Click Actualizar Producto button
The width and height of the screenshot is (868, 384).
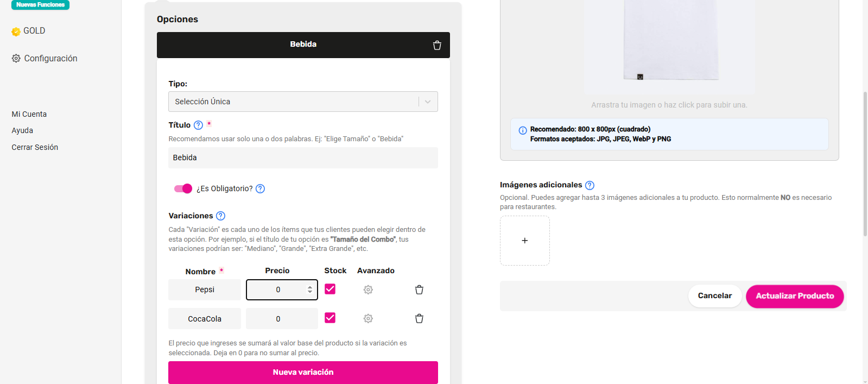coord(795,296)
